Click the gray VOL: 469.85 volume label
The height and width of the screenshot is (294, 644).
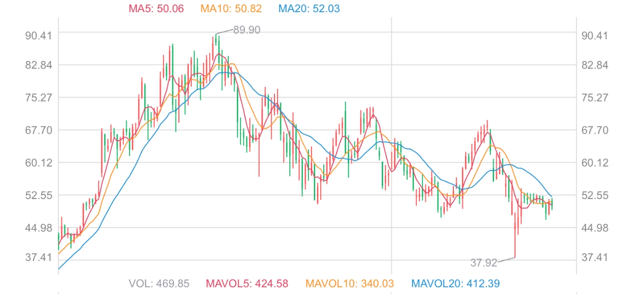click(x=159, y=283)
